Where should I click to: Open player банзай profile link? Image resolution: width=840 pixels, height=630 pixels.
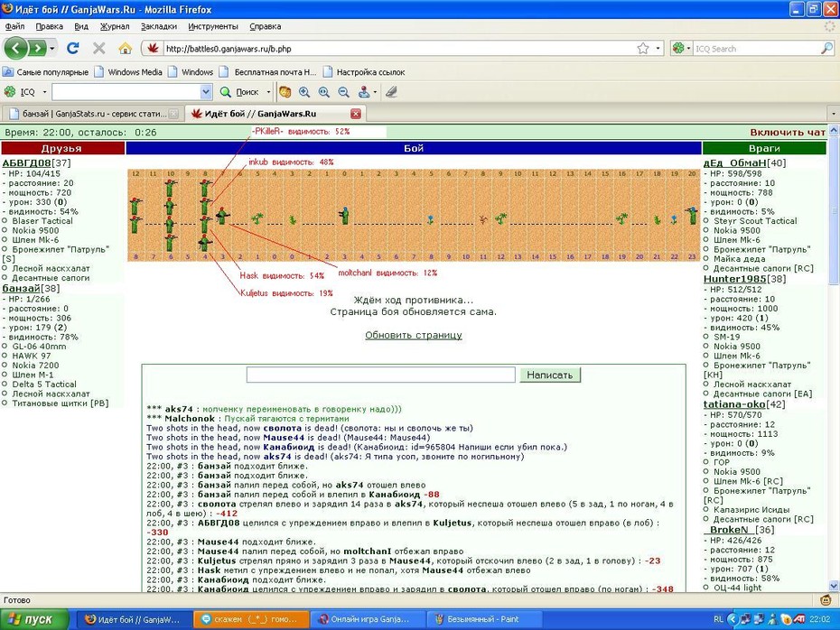click(22, 288)
